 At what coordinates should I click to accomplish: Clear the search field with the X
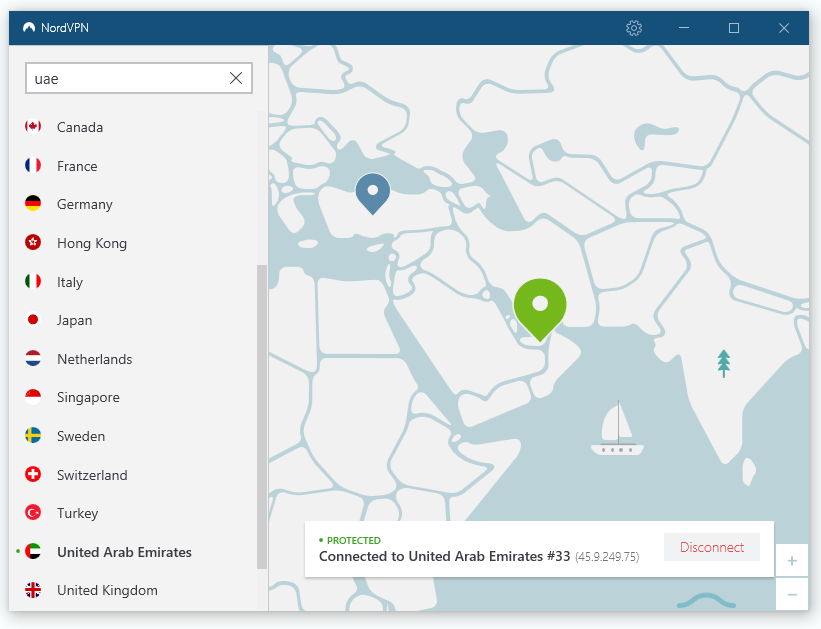click(x=236, y=77)
